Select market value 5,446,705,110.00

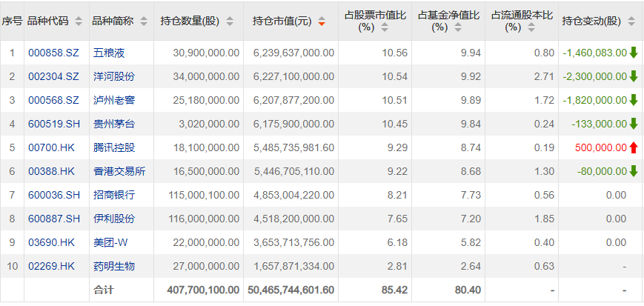(x=294, y=172)
